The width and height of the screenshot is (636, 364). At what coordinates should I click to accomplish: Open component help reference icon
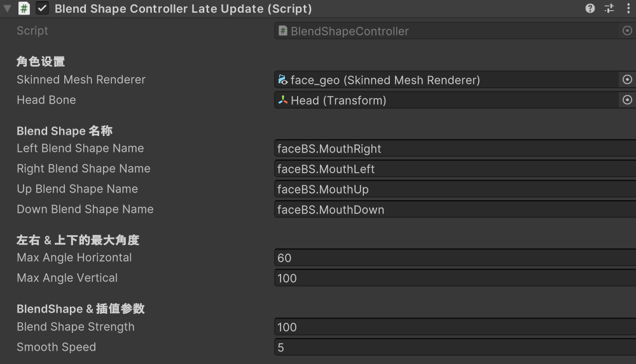pos(590,8)
